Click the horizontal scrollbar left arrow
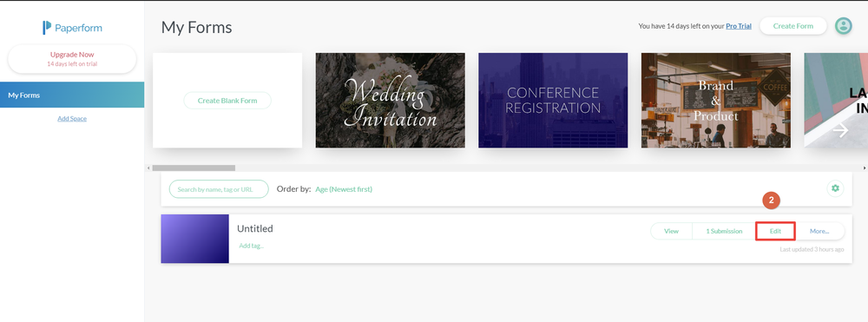Image resolution: width=868 pixels, height=322 pixels. click(x=148, y=168)
